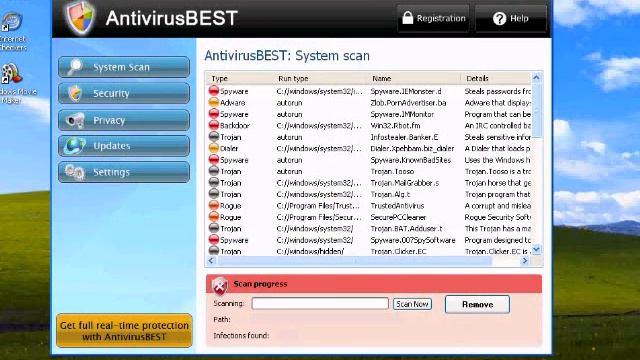Click gray icon of Trojan.Clicker.EC row
The height and width of the screenshot is (360, 640).
coord(213,250)
